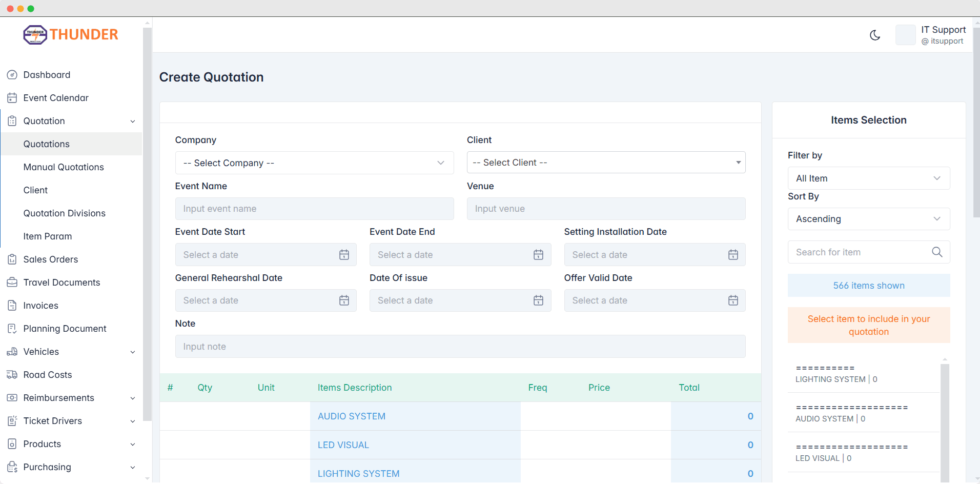This screenshot has height=484, width=980.
Task: Click the Road Costs icon
Action: click(x=12, y=375)
